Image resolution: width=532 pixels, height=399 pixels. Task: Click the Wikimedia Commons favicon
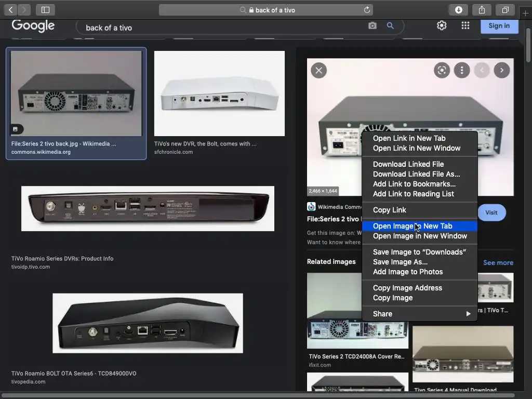(x=311, y=207)
